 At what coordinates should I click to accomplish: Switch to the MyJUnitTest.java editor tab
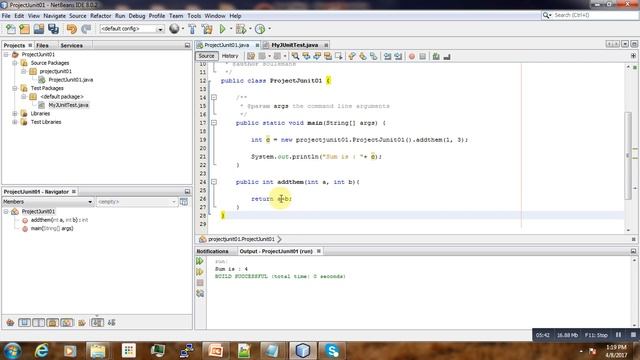295,45
